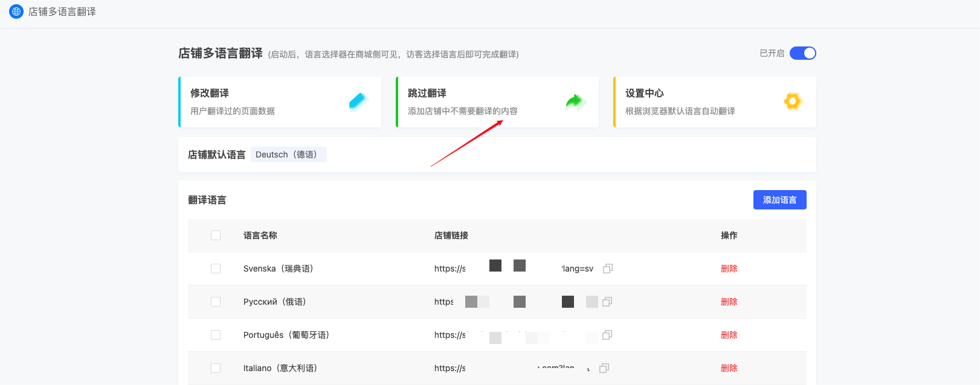
Task: Copy the Italiano store link
Action: 604,368
